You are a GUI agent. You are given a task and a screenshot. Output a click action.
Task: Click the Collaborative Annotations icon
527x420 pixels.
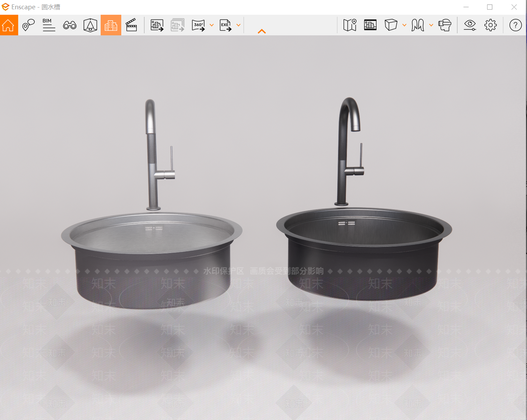coord(90,25)
